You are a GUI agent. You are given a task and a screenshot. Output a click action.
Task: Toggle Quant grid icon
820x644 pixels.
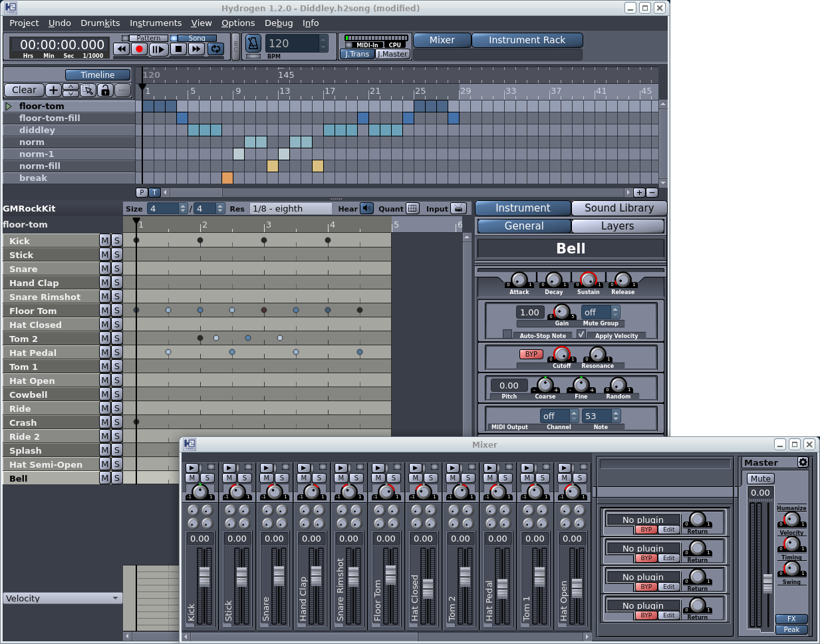[412, 208]
